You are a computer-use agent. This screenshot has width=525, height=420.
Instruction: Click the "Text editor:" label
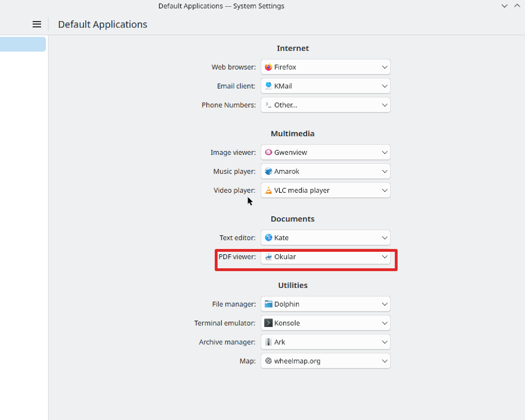tap(238, 238)
